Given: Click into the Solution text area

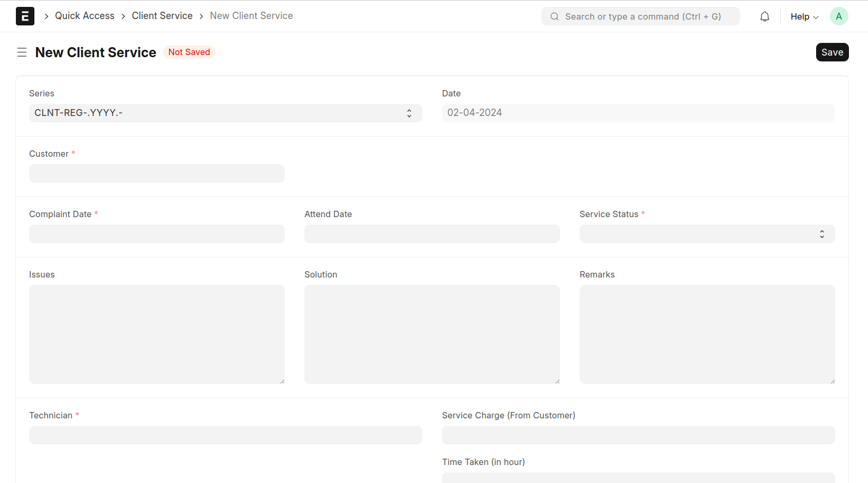Looking at the screenshot, I should coord(431,334).
